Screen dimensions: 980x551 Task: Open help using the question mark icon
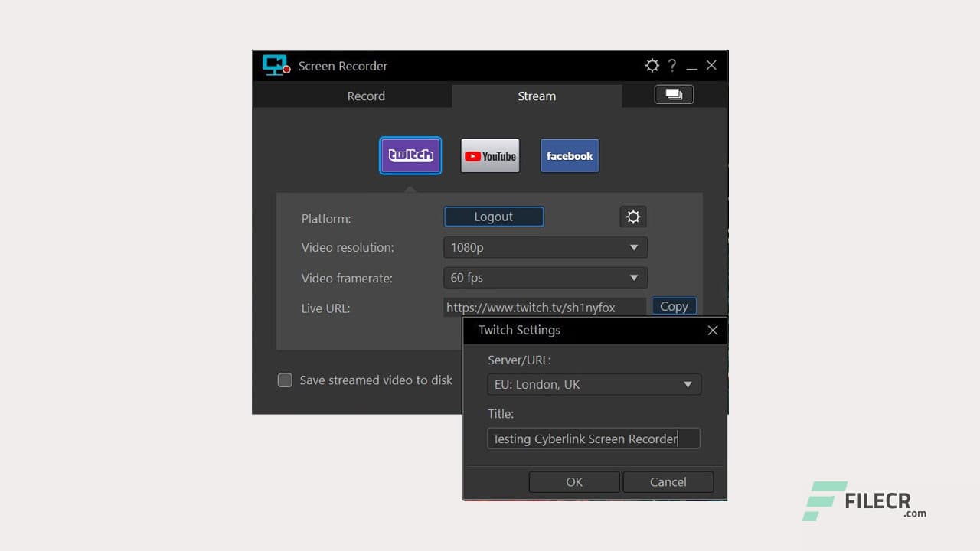click(x=672, y=66)
